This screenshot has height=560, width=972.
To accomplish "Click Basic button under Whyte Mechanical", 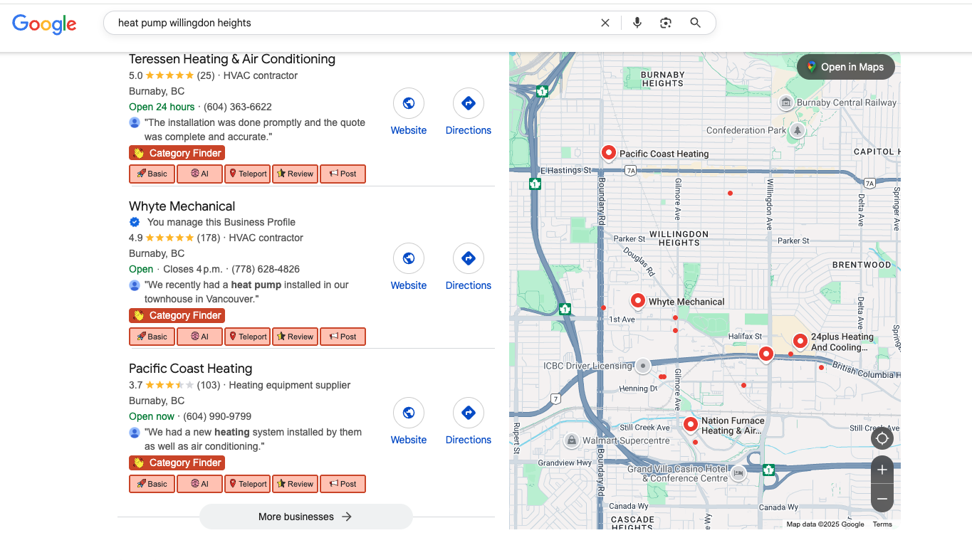I will point(152,337).
